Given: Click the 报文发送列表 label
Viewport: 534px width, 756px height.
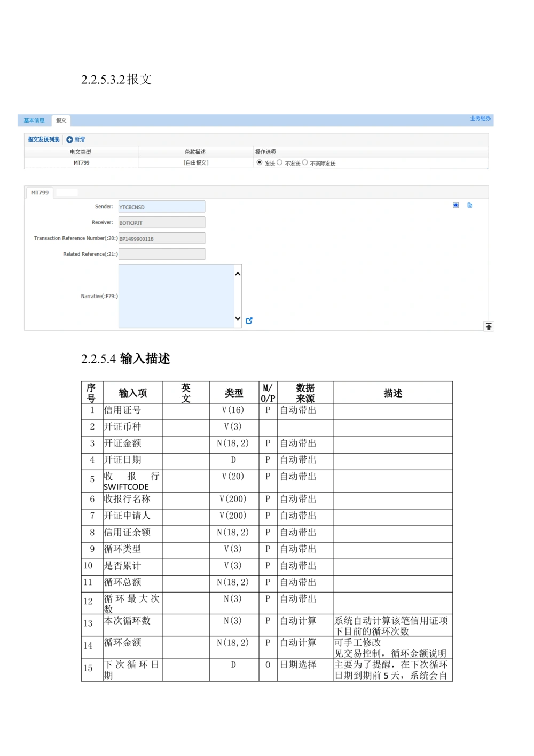Looking at the screenshot, I should (44, 139).
